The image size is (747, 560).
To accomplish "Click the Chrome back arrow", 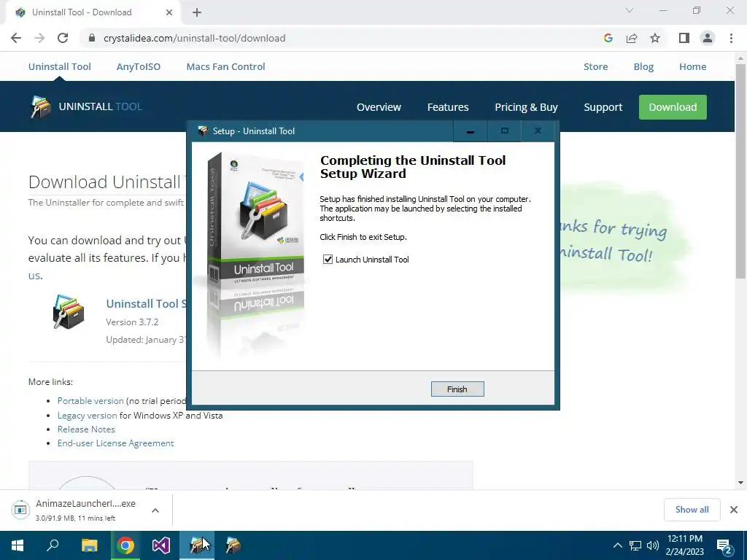I will tap(16, 38).
